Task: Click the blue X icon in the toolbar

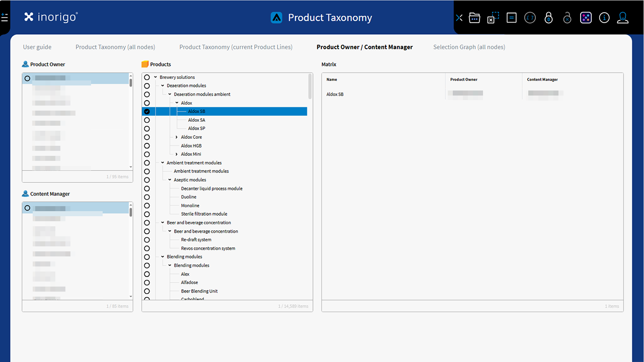Action: 459,18
